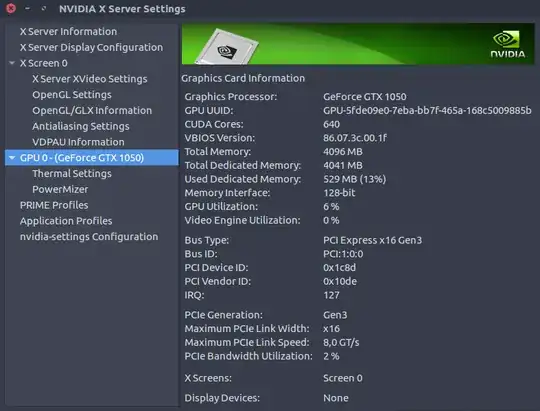Click PCIe Generation value Gen3
The height and width of the screenshot is (411, 540).
(x=335, y=315)
